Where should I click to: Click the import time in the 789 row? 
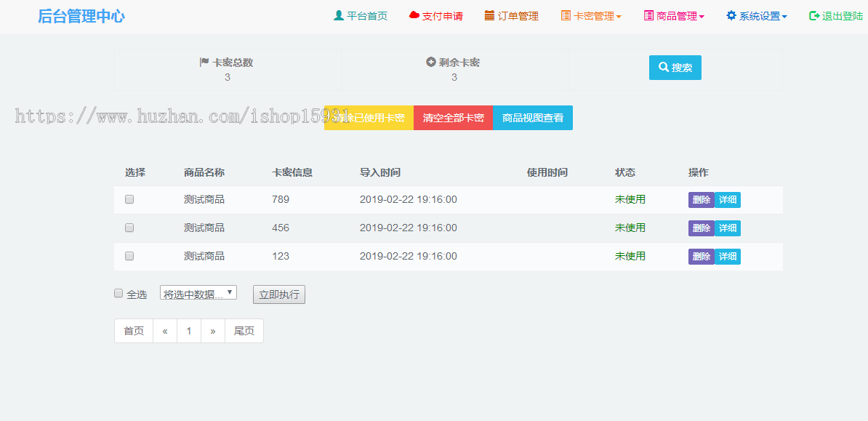pos(409,199)
